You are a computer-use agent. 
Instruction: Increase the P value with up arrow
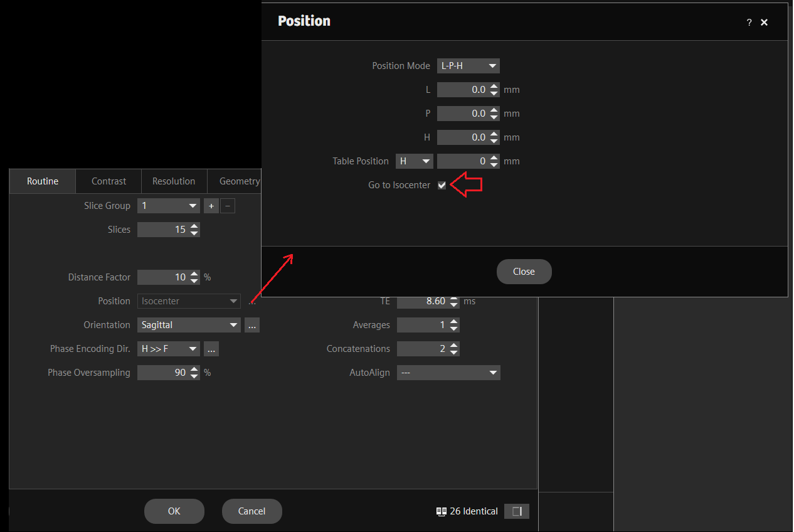(x=494, y=110)
